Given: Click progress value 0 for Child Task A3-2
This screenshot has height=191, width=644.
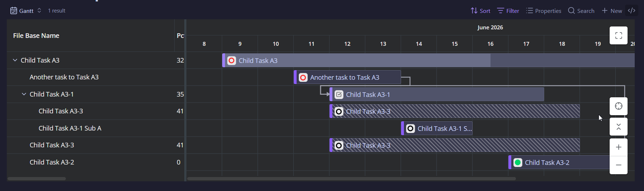Looking at the screenshot, I should point(179,162).
